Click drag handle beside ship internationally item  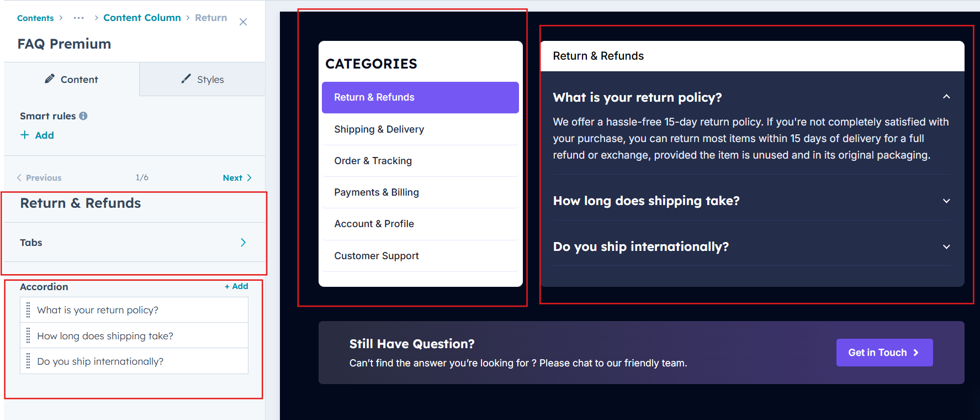click(x=28, y=361)
